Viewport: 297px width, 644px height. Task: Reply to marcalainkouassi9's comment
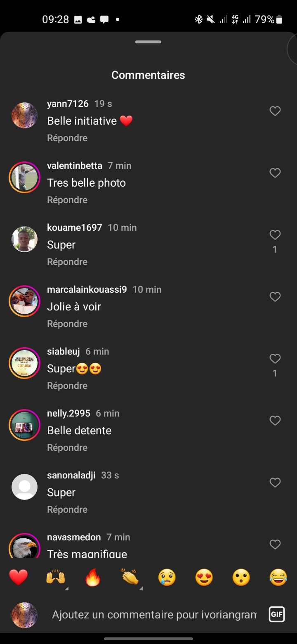pyautogui.click(x=67, y=324)
